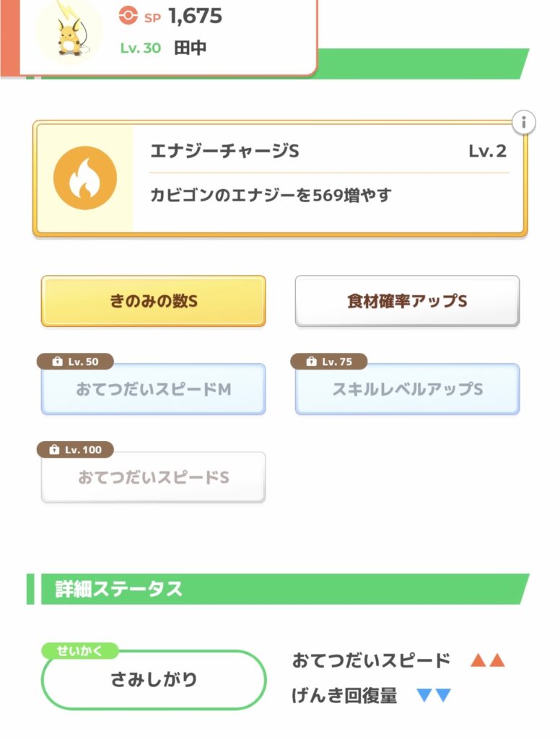Tap the Poké Ball SP icon
The width and height of the screenshot is (560, 739).
pos(128,16)
